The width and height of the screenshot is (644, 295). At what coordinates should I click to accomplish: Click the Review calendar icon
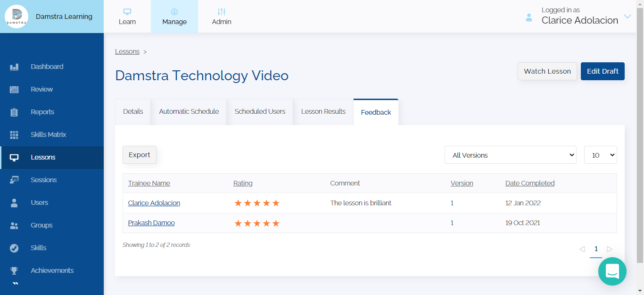(14, 90)
